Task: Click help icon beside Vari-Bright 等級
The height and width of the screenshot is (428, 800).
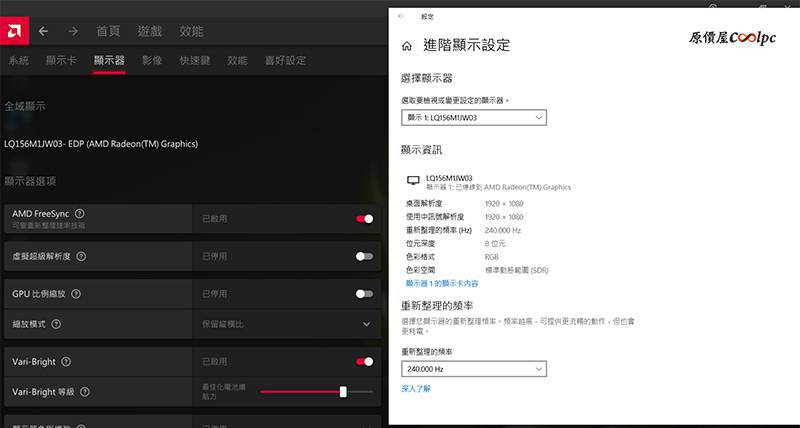Action: pyautogui.click(x=85, y=392)
